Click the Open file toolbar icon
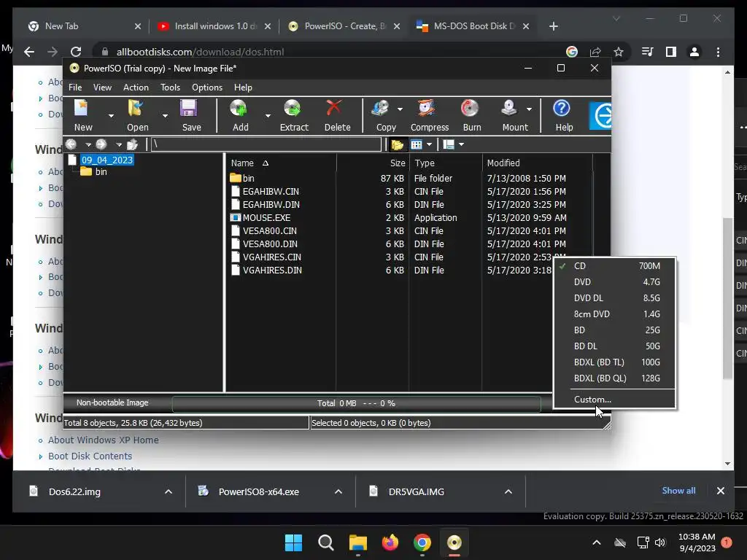This screenshot has width=747, height=560. tap(136, 109)
